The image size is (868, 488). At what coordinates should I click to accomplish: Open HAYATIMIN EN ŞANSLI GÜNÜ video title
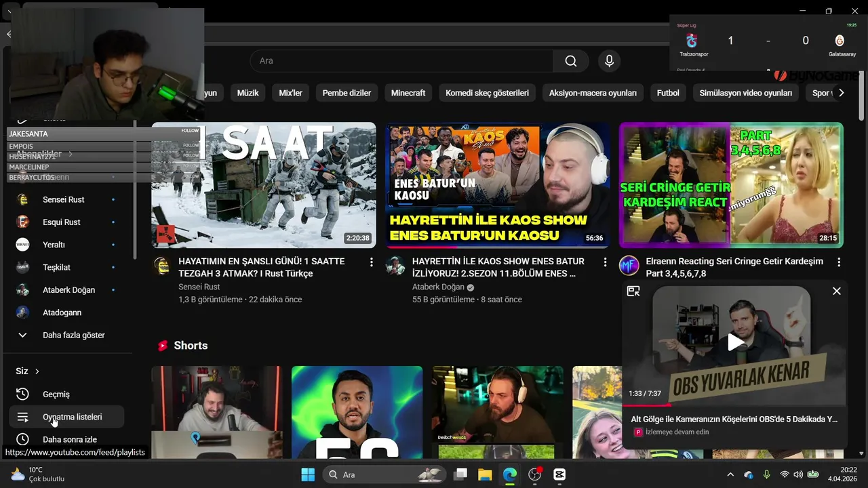click(262, 267)
